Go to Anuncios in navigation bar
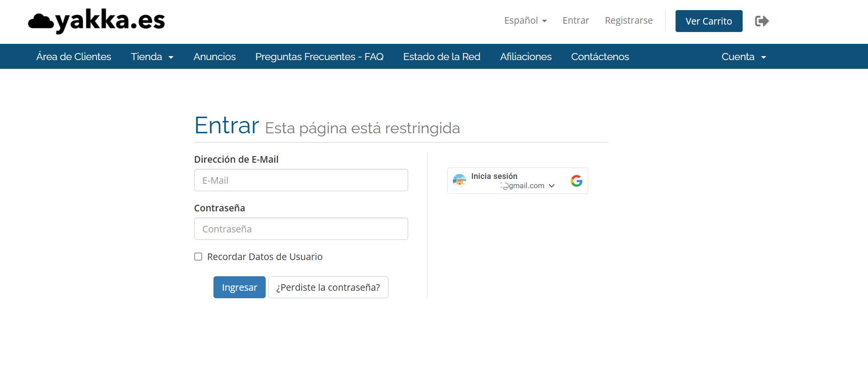 pyautogui.click(x=214, y=57)
